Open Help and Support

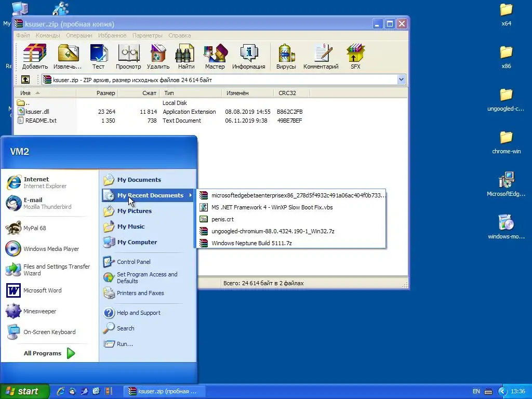148,313
